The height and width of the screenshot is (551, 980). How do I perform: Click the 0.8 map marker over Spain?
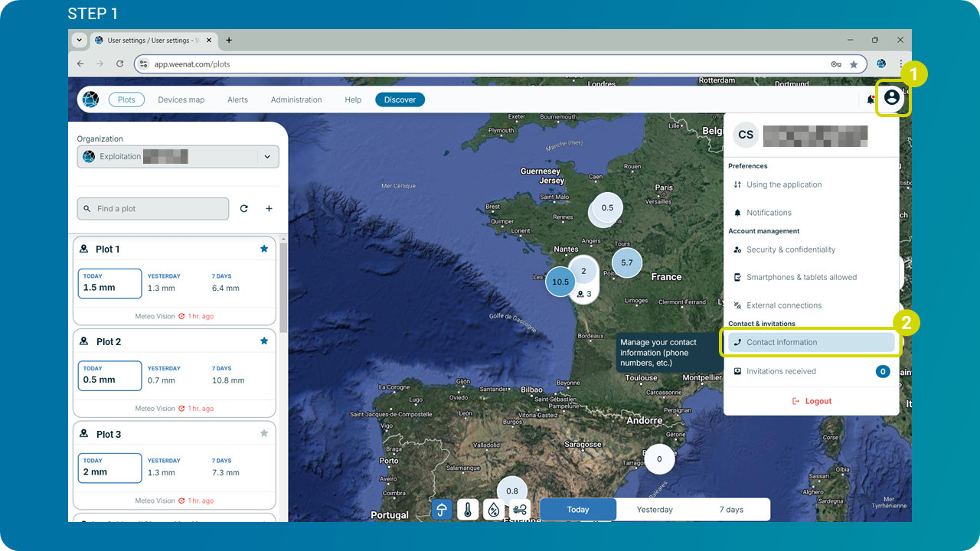512,491
